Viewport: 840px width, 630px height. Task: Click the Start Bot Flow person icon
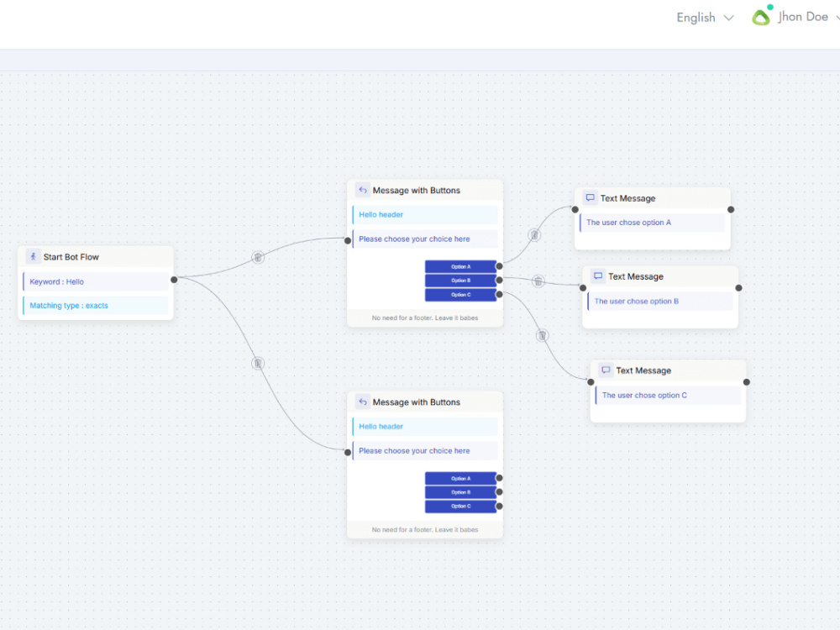click(x=34, y=256)
